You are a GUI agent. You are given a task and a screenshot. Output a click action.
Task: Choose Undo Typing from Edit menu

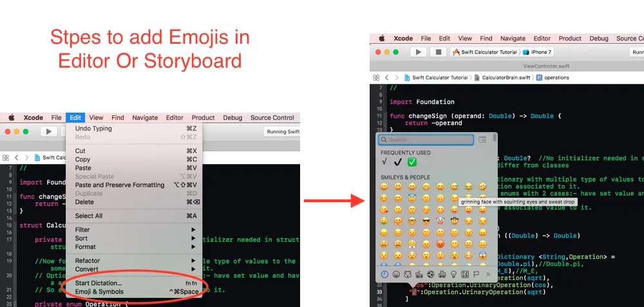134,129
